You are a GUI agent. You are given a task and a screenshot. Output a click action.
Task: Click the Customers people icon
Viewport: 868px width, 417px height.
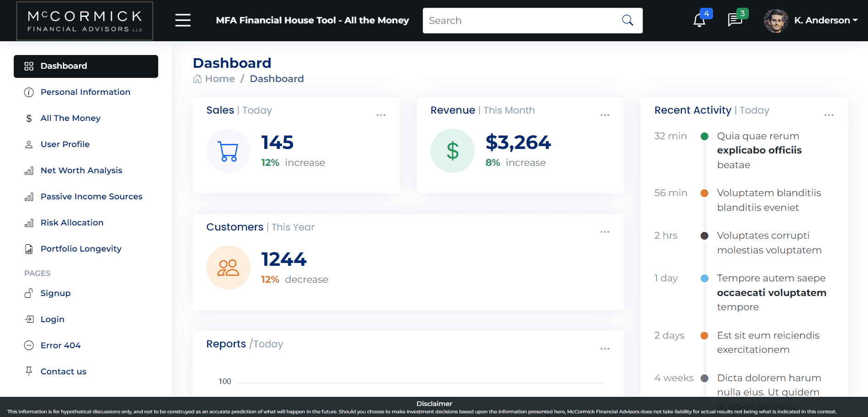228,268
